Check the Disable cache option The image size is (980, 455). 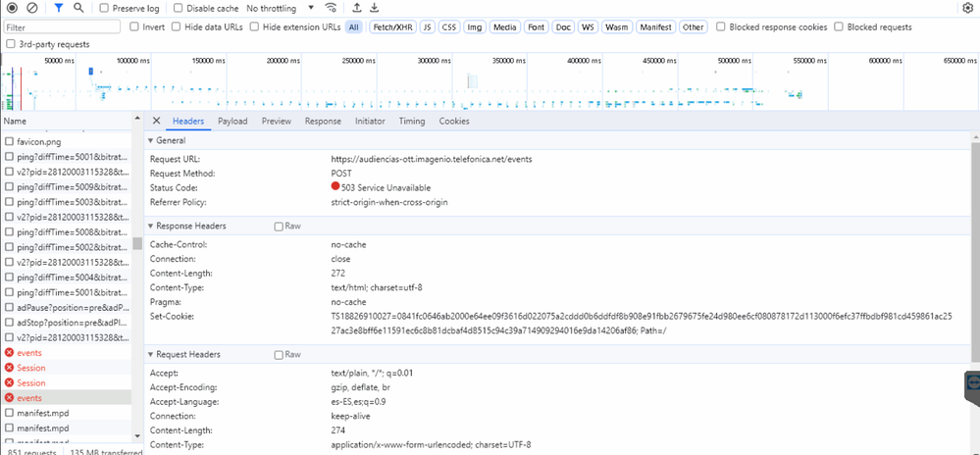click(179, 8)
